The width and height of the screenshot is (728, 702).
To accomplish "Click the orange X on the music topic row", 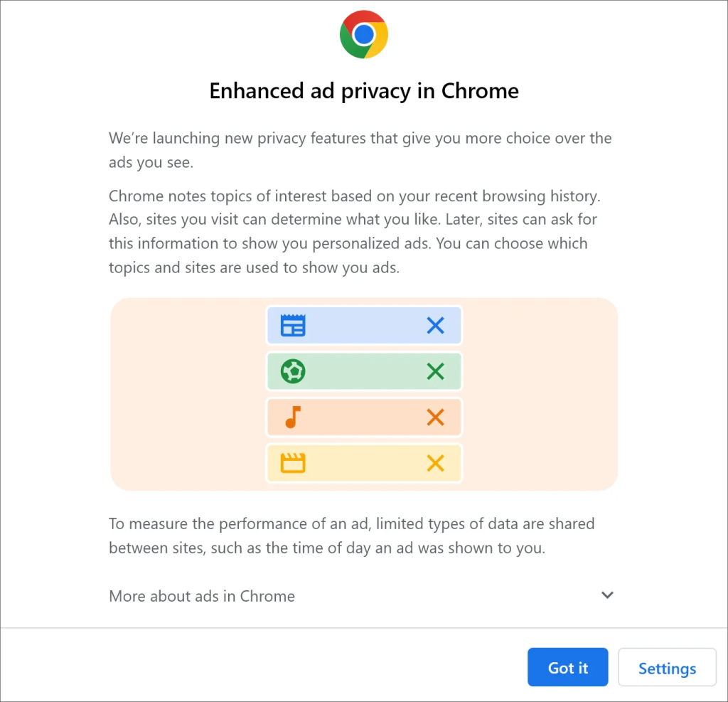I will coord(435,417).
